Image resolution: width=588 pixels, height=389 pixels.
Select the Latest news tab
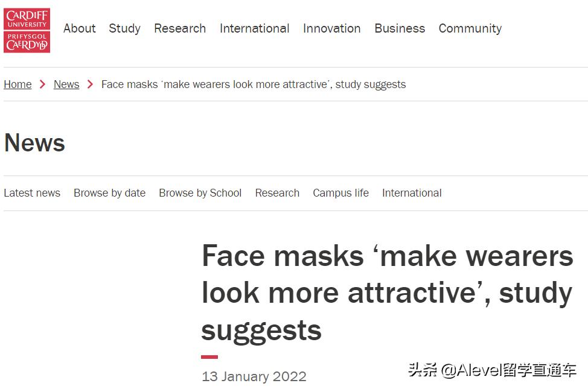(32, 193)
